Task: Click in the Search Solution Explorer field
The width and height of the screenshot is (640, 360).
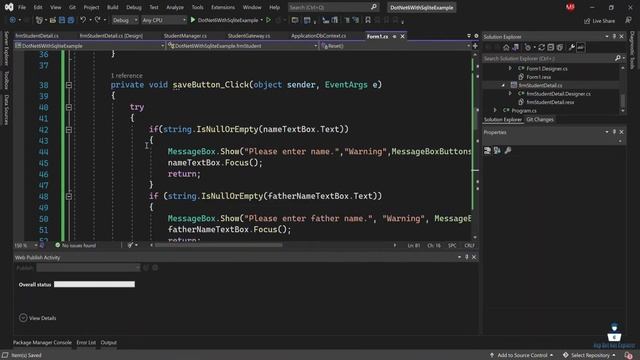Action: (548, 58)
